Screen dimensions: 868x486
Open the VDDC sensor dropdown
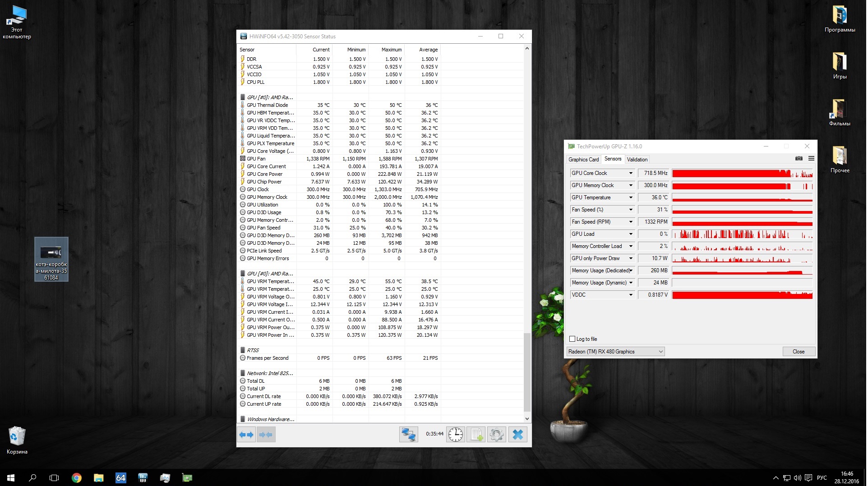click(631, 295)
